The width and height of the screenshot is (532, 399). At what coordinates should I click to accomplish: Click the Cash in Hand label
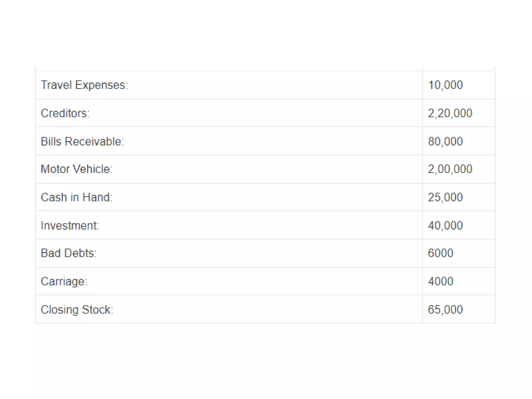pos(77,197)
